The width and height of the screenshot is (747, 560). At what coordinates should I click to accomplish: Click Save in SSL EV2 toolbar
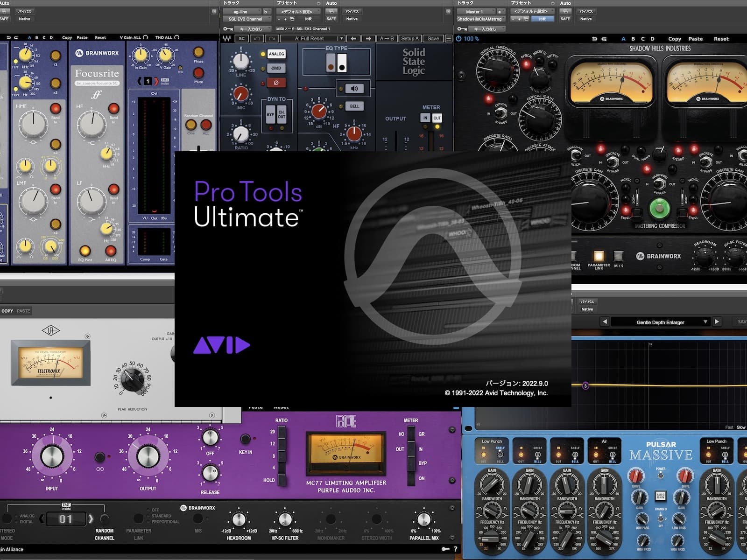433,39
